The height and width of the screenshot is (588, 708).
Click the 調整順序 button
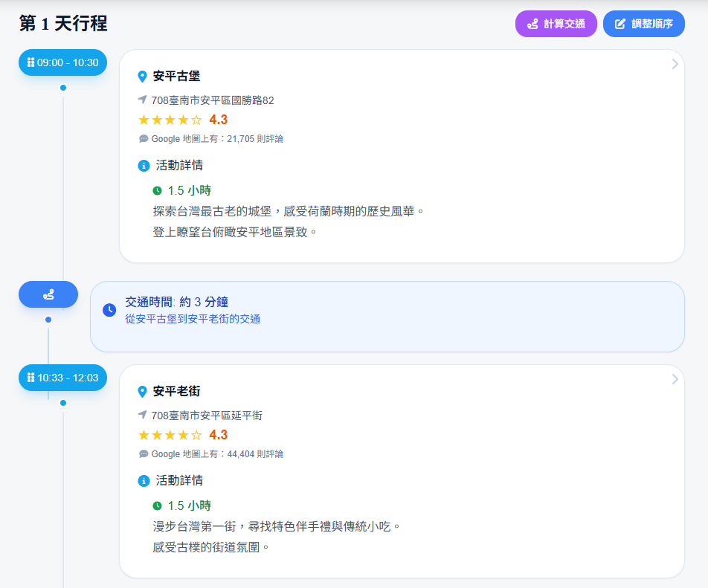[x=643, y=24]
